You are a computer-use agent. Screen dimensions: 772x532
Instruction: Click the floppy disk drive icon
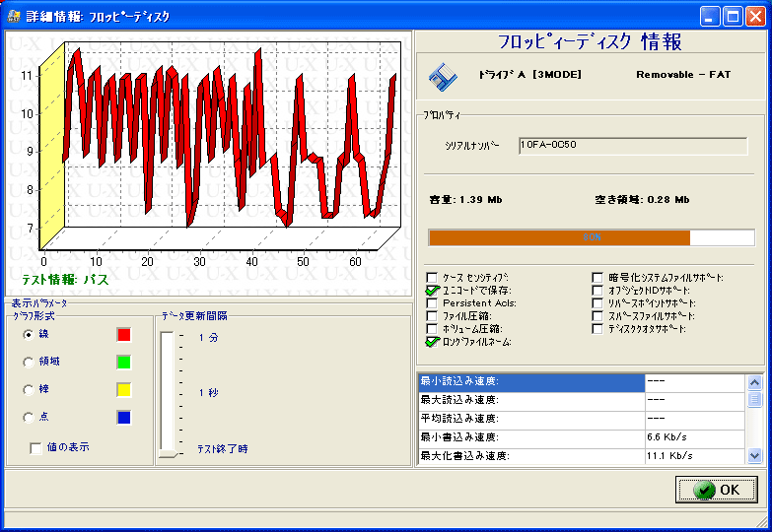pos(443,77)
